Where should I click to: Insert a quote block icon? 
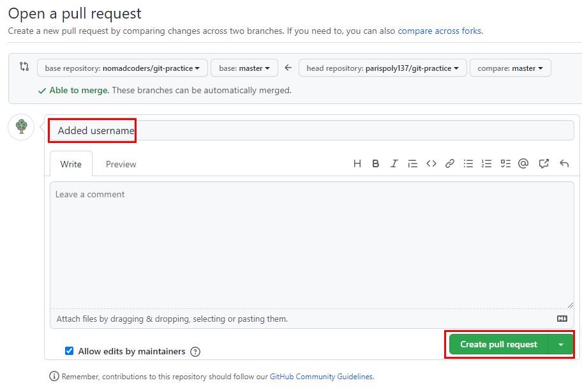tap(412, 163)
